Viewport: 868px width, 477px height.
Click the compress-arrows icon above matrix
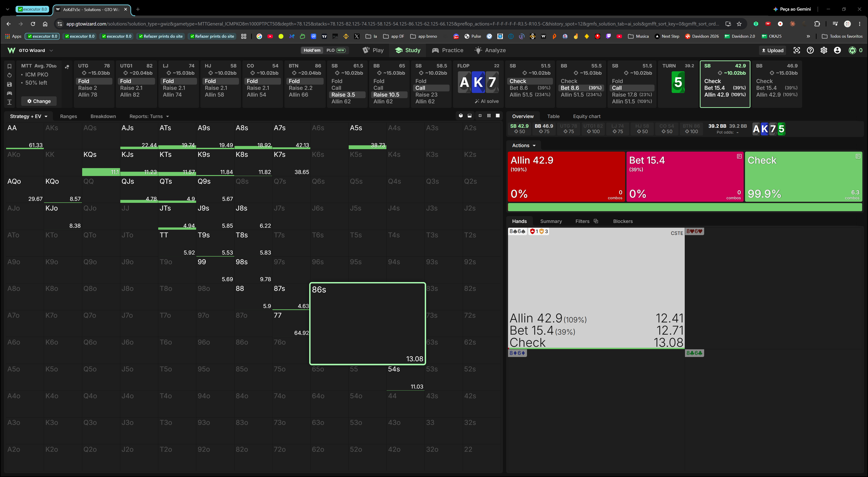(x=480, y=116)
